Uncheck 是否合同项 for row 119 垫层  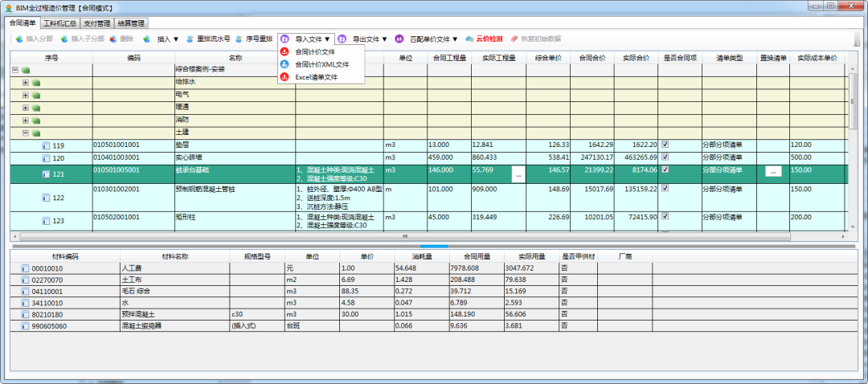point(665,145)
